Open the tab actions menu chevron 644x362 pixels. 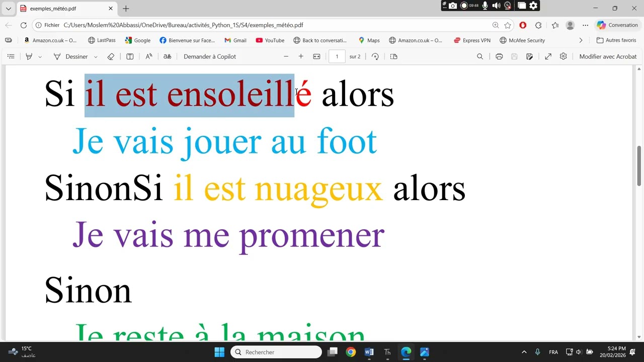(x=9, y=9)
